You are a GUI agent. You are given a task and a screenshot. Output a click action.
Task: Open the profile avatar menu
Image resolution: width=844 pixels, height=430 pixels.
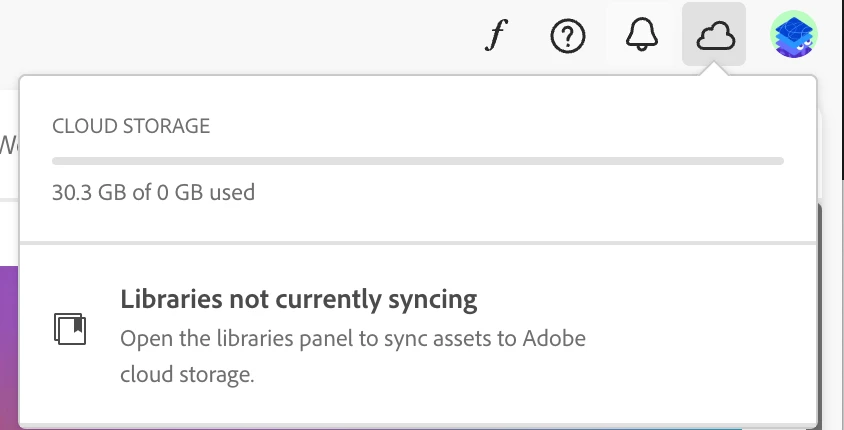[x=795, y=37]
